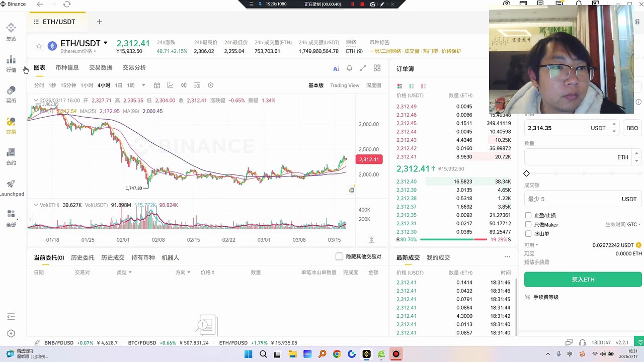Expand chart to fullscreen
Image resolution: width=644 pixels, height=362 pixels.
pos(363,68)
